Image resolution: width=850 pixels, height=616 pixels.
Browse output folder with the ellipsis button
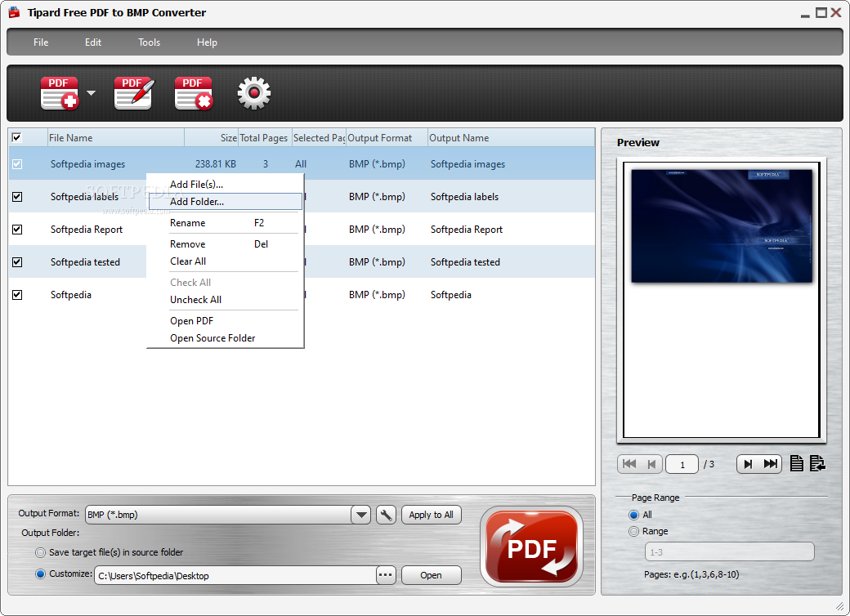pos(386,575)
